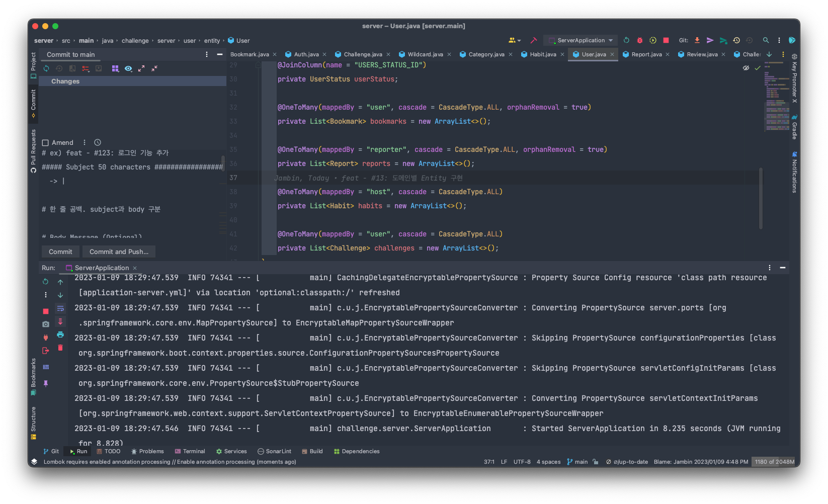Clear the console with the trash icon
Viewport: 828px width, 504px height.
[x=60, y=348]
